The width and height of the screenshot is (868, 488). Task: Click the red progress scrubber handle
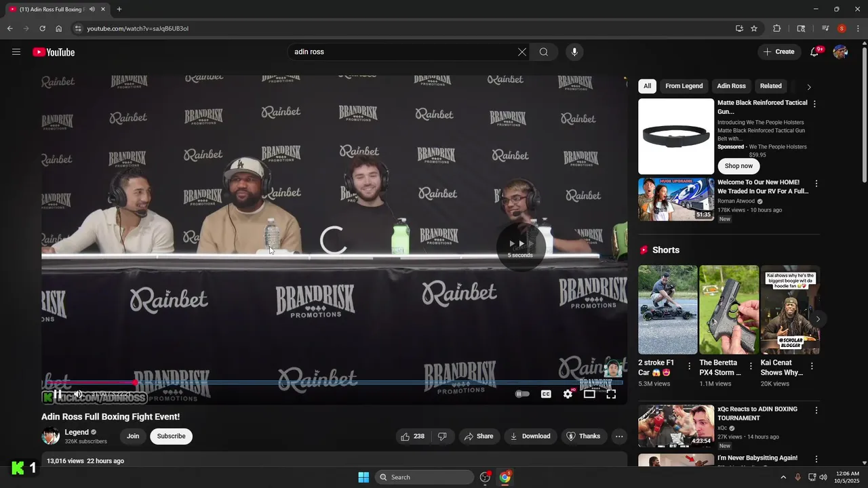(135, 382)
